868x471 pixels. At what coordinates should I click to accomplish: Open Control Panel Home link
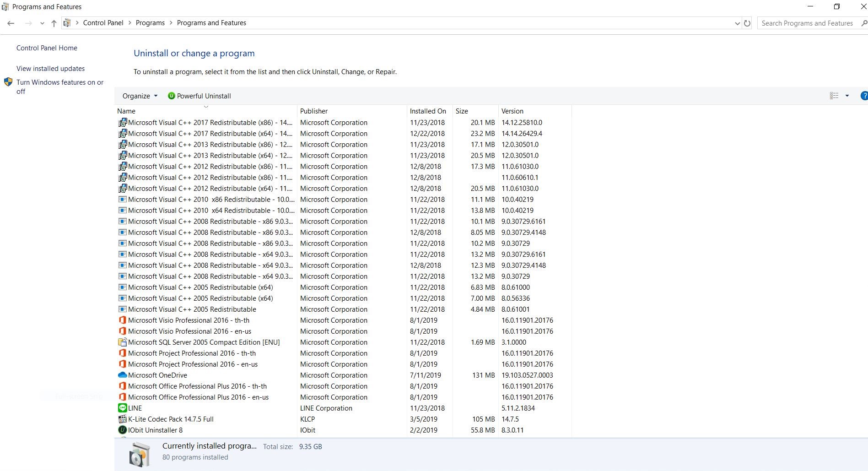(x=47, y=48)
